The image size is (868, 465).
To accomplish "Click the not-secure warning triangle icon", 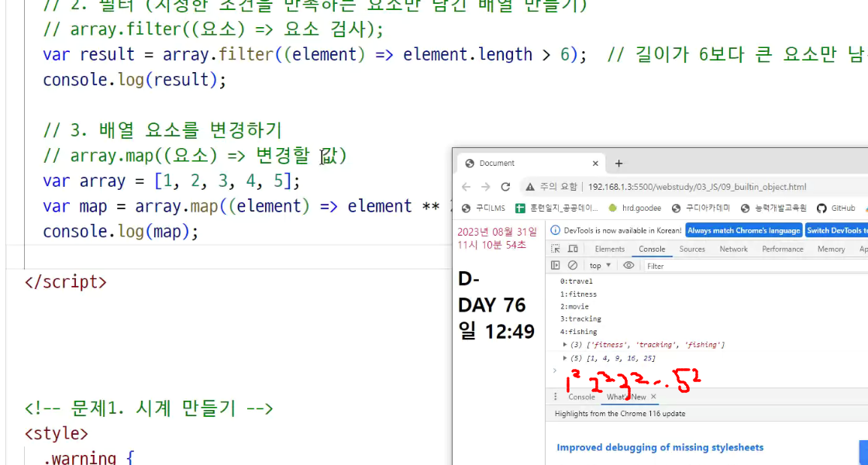I will pyautogui.click(x=530, y=187).
